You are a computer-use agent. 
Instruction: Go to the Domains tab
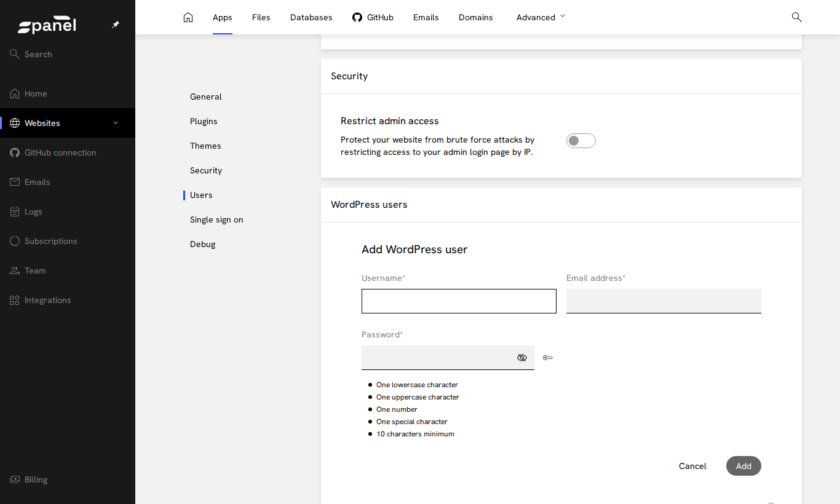[476, 17]
